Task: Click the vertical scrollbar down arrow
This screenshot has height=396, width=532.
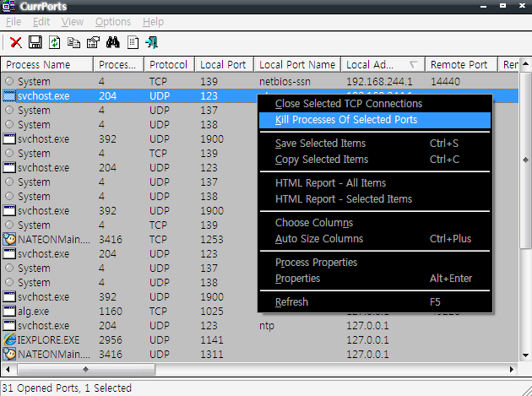Action: [525, 355]
